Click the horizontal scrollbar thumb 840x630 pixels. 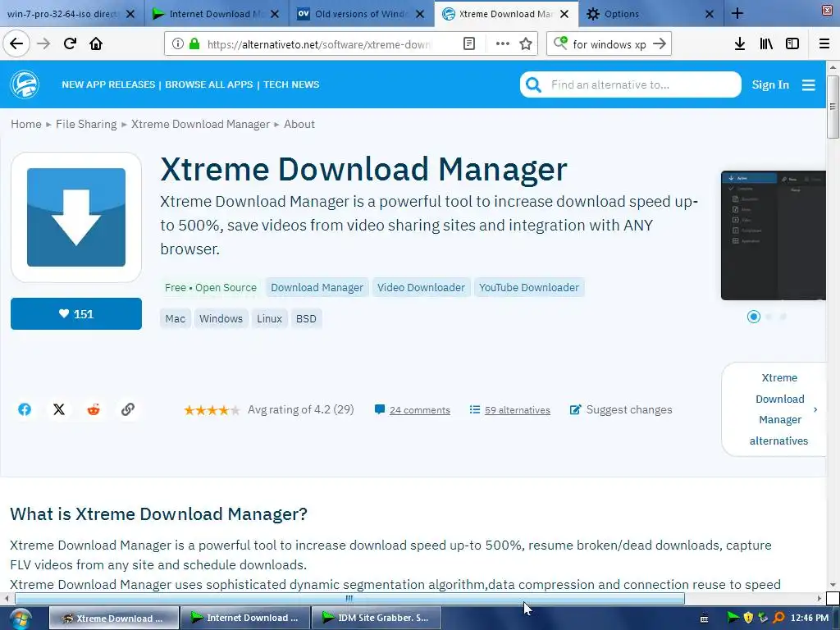click(349, 598)
